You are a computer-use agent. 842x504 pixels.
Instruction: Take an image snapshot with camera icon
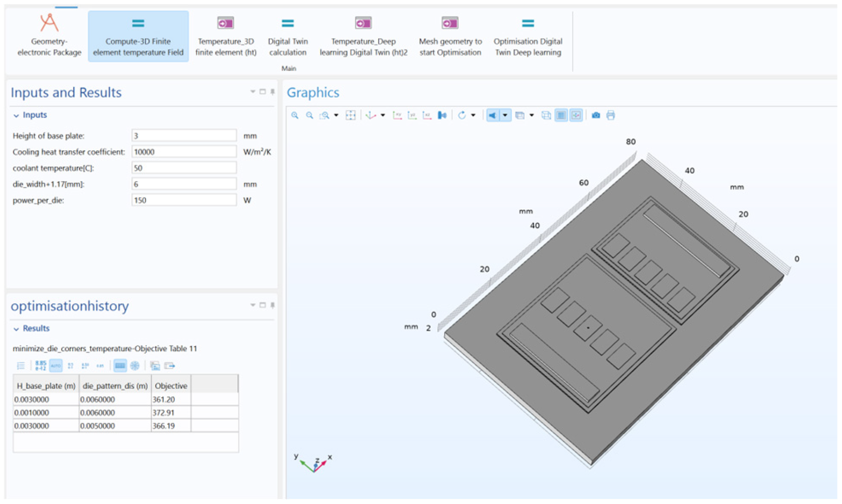[596, 115]
